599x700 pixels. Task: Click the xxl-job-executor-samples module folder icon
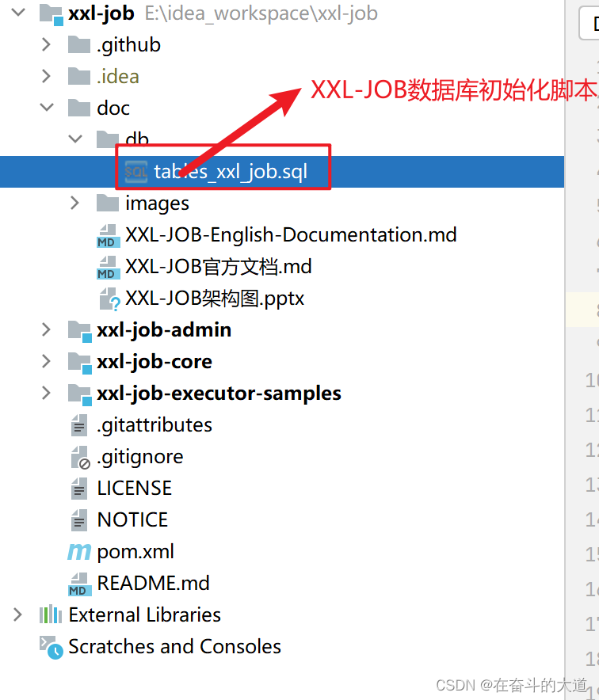pyautogui.click(x=80, y=394)
